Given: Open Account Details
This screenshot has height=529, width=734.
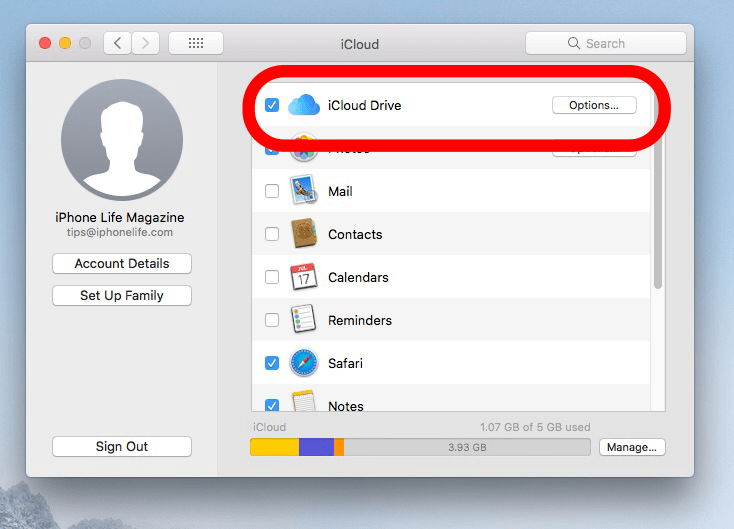Looking at the screenshot, I should pyautogui.click(x=122, y=264).
